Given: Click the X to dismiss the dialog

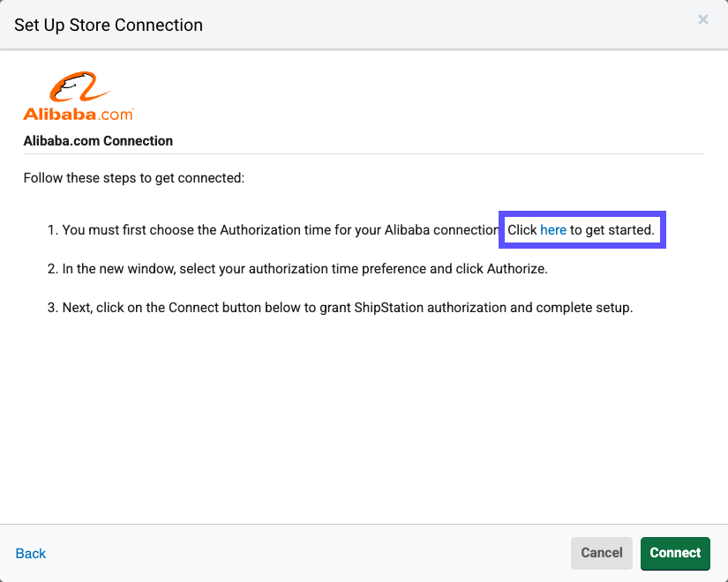Looking at the screenshot, I should pos(702,19).
